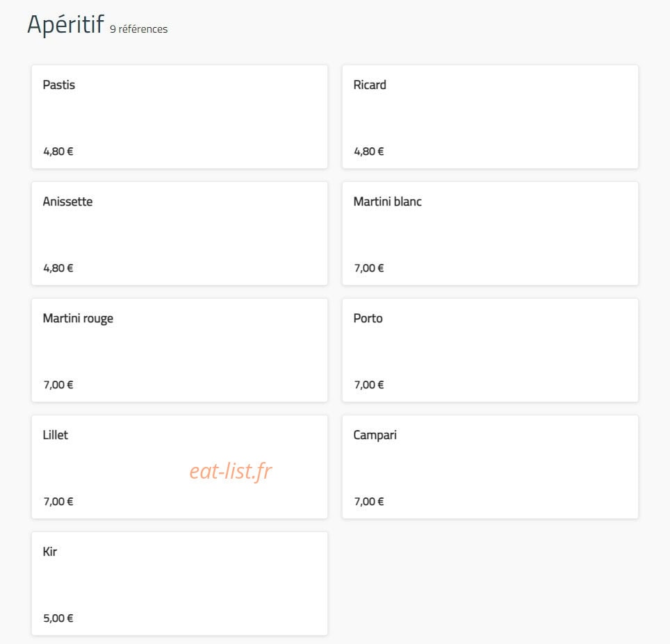Click the Anissette 4,80 € price
This screenshot has height=644, width=670.
(58, 268)
